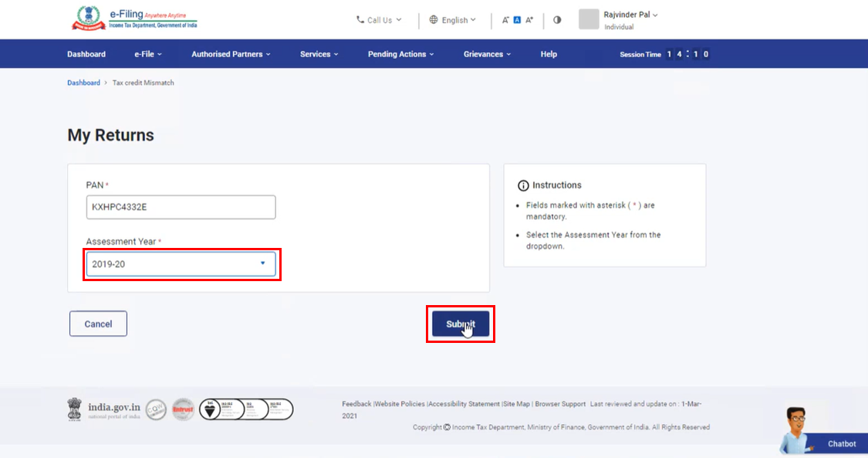
Task: Click the Dashboard breadcrumb link
Action: (83, 83)
